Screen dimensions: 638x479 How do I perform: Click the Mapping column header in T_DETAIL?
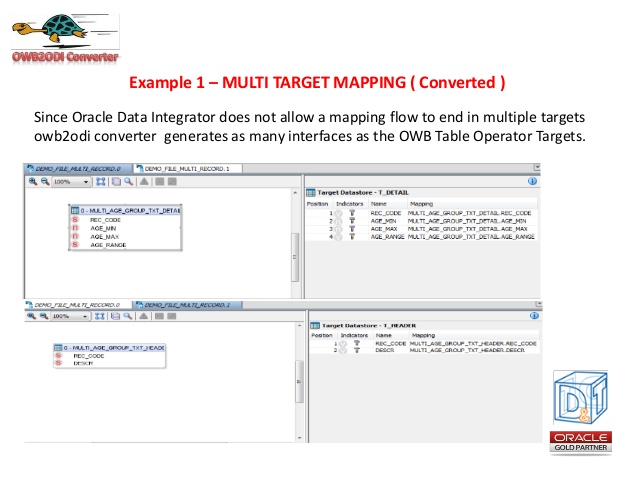coord(421,203)
